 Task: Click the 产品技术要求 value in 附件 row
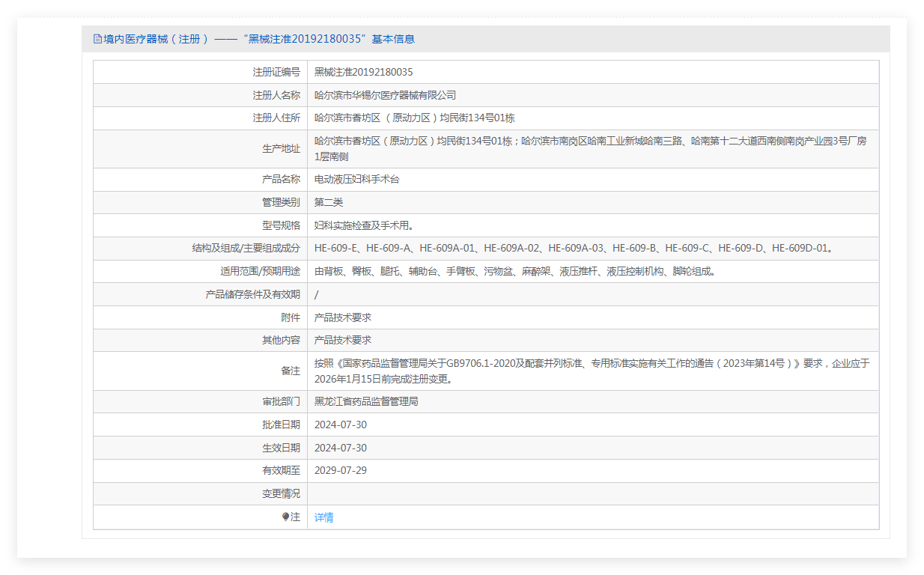click(343, 317)
